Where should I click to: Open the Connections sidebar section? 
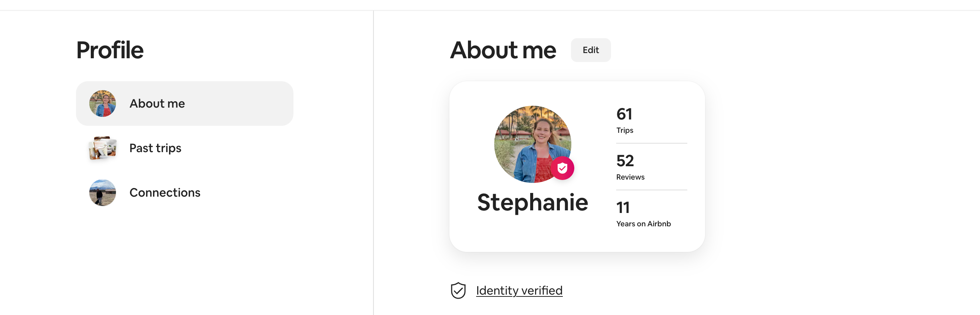(185, 192)
